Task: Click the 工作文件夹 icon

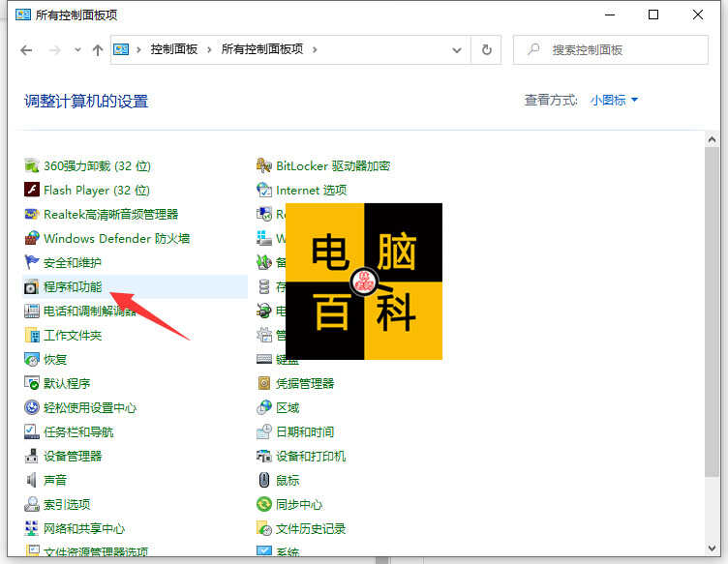Action: [x=32, y=335]
